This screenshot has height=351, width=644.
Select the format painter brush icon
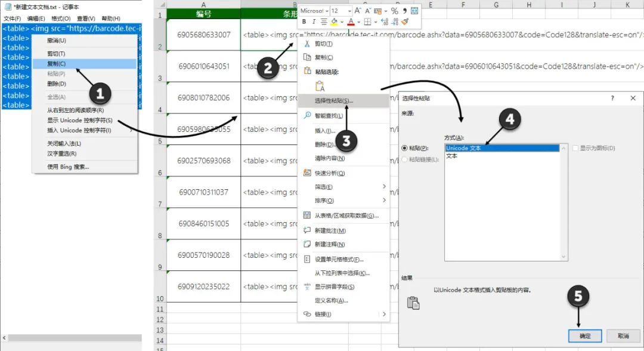(405, 21)
